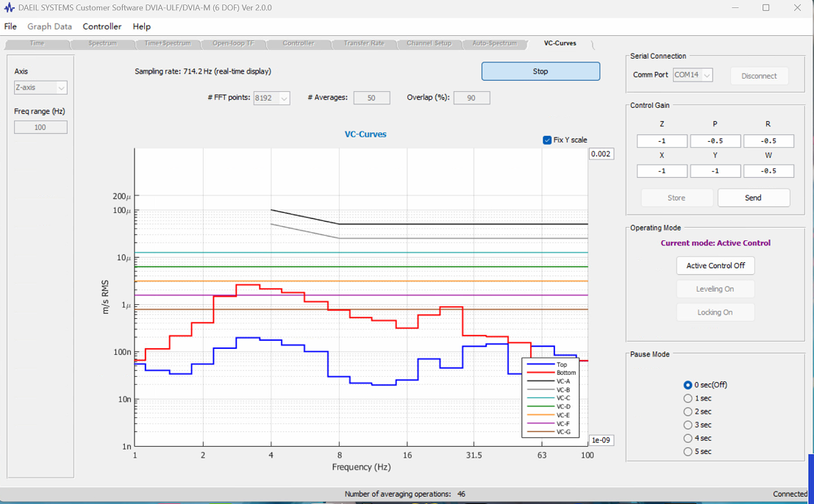This screenshot has height=504, width=814.
Task: Choose the 5 sec pause mode radio button
Action: click(x=688, y=452)
